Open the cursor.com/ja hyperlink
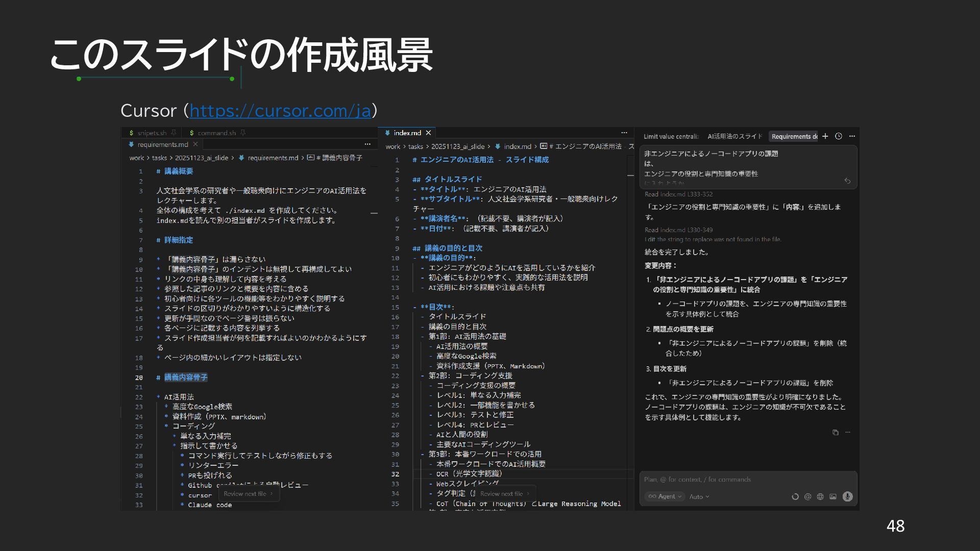The width and height of the screenshot is (980, 551). 280,110
